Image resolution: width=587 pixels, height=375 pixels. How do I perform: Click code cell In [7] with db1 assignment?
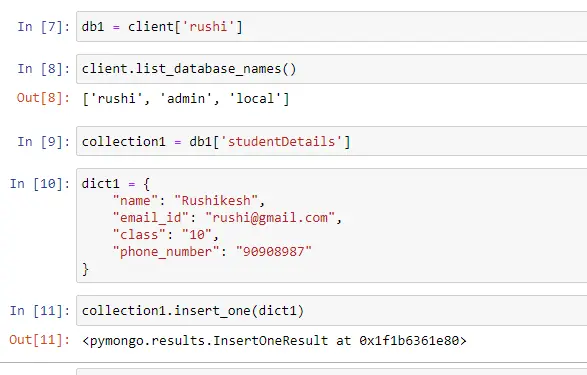click(332, 27)
